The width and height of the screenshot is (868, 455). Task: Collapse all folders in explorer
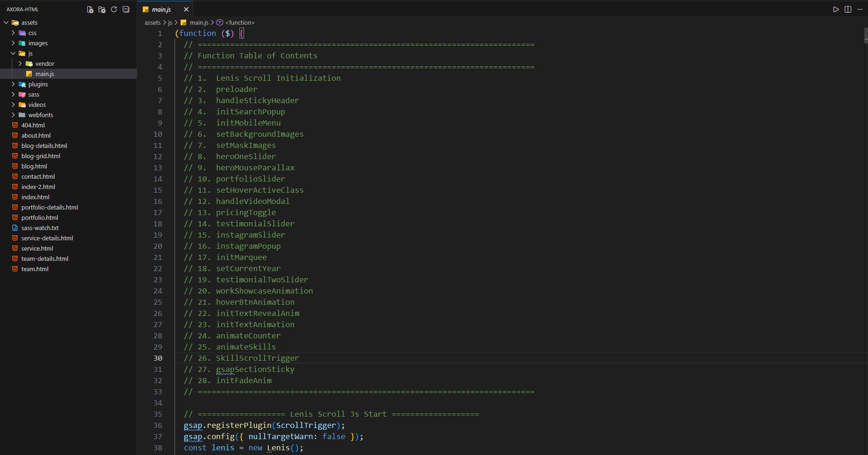pyautogui.click(x=126, y=9)
